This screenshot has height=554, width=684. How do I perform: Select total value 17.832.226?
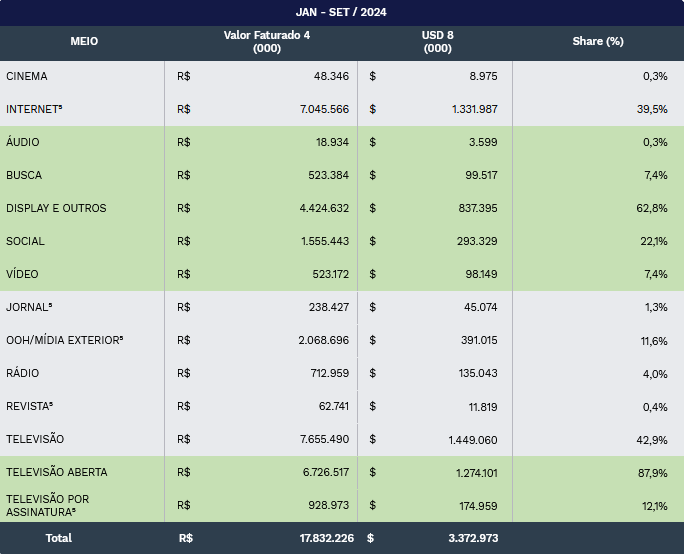tap(327, 538)
